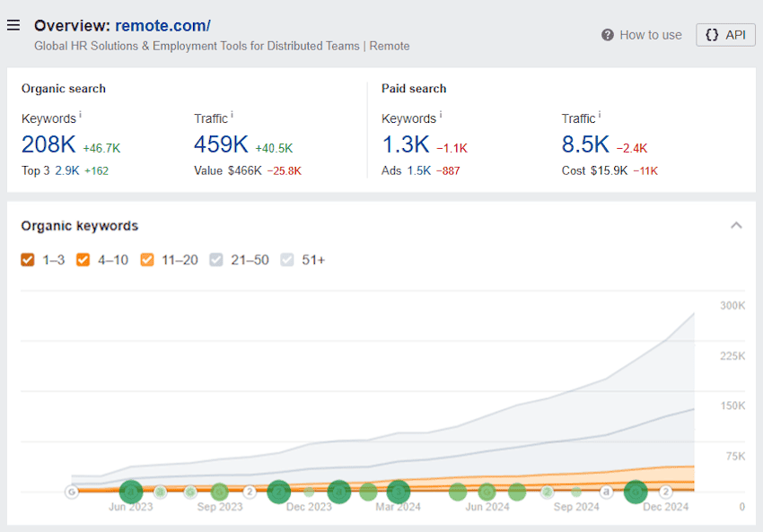
Task: Collapse the Organic keywords chart panel
Action: tap(736, 225)
